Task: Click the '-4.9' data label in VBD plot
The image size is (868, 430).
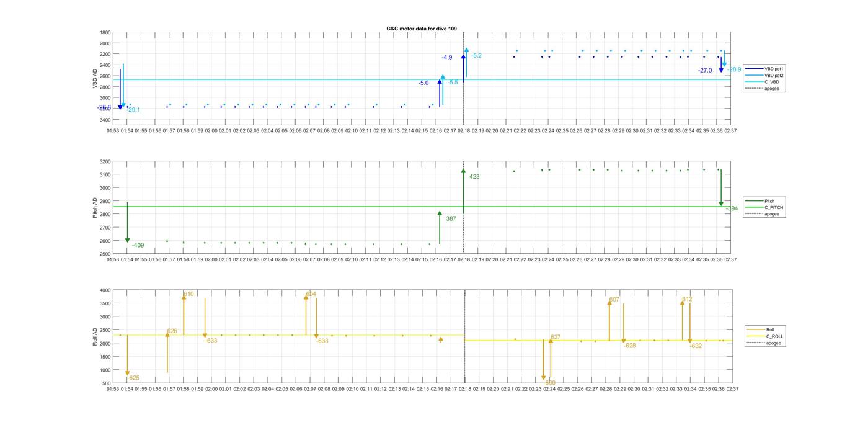Action: 447,58
